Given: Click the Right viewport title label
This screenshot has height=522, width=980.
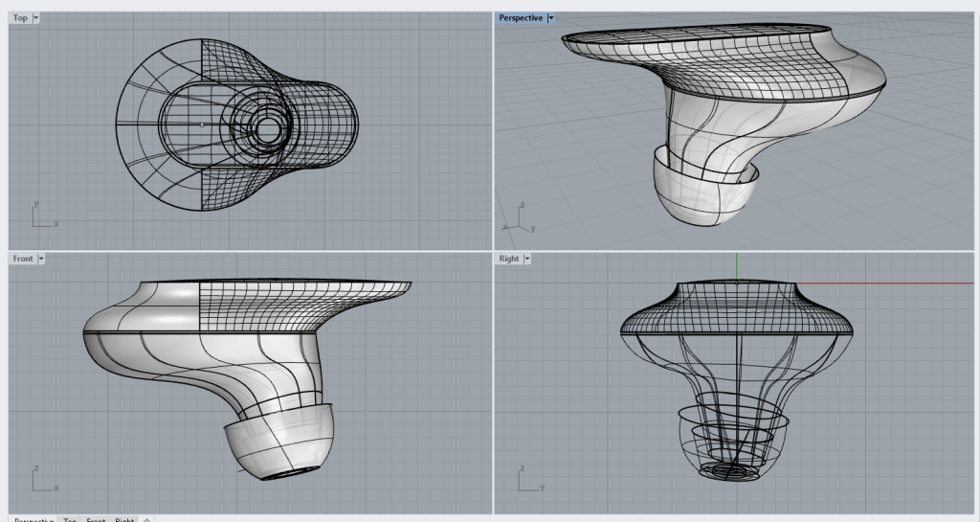Looking at the screenshot, I should coord(508,259).
